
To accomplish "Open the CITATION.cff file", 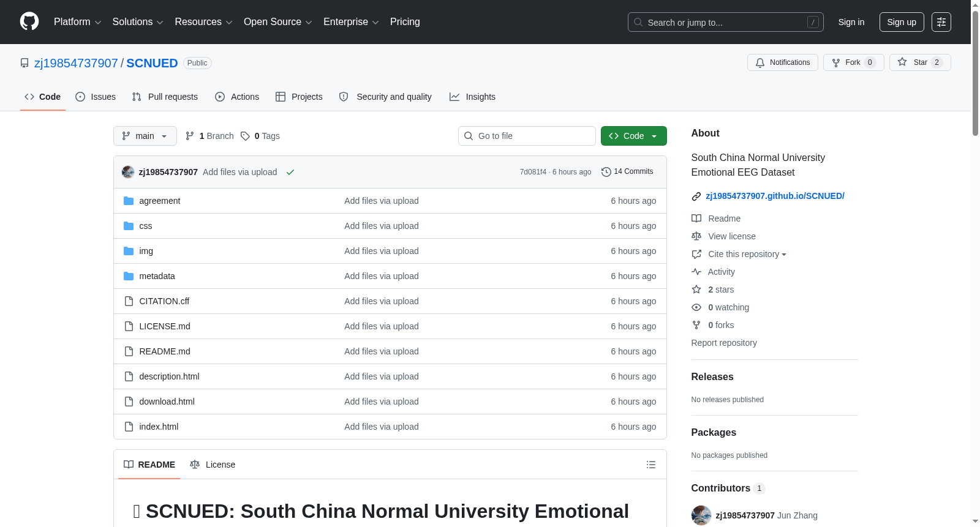I will 164,301.
